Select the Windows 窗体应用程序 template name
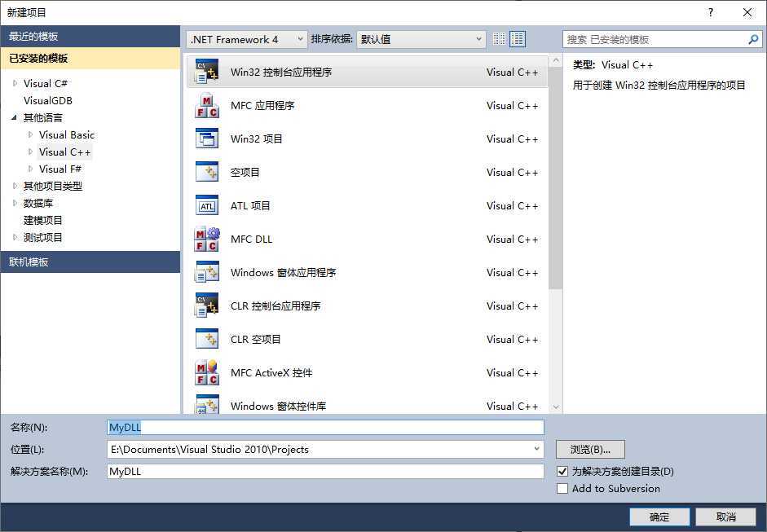The height and width of the screenshot is (532, 767). pyautogui.click(x=283, y=272)
